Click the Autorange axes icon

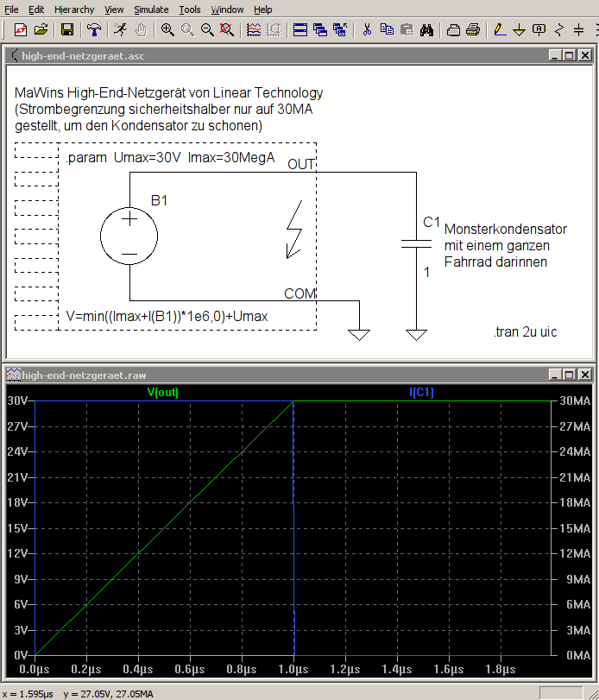coord(274,30)
